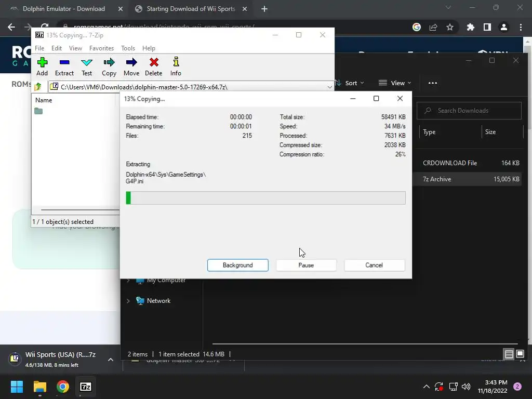The image size is (532, 399).
Task: Open the Info tool in 7-Zip
Action: 176,66
